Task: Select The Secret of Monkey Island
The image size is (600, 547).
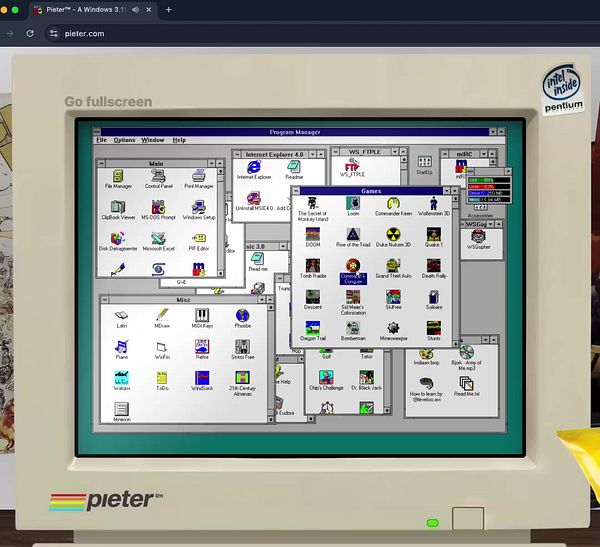Action: click(313, 209)
